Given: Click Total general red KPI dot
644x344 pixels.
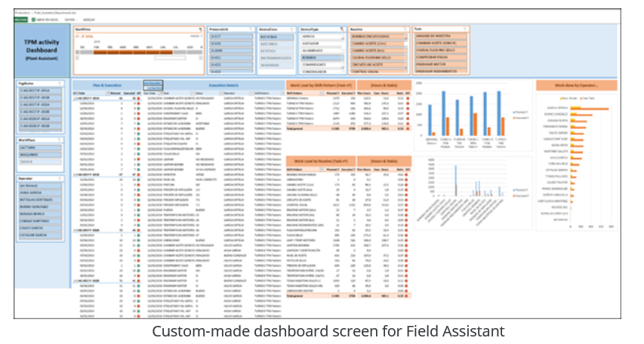Looking at the screenshot, I should point(407,128).
